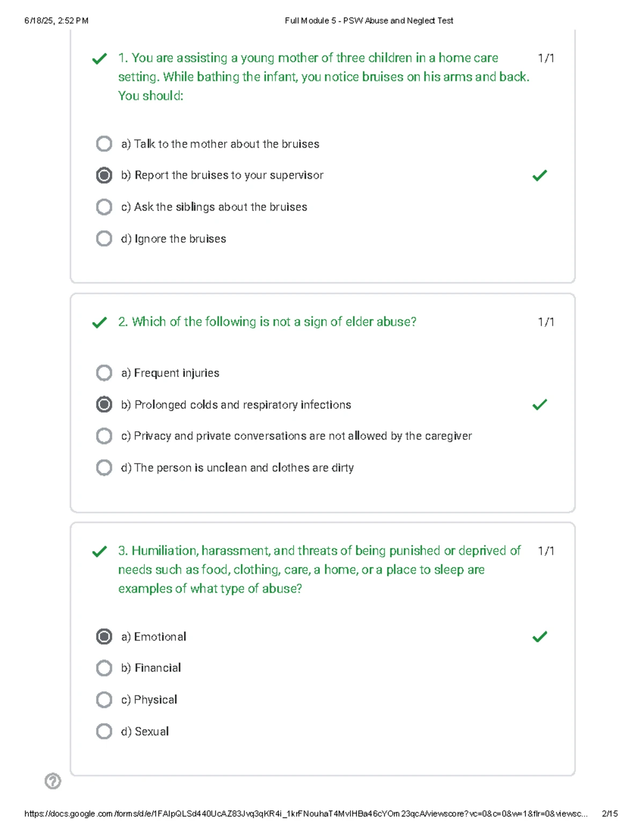Viewport: 644px width, 834px height.
Task: Click green checkmark beside question 3 title
Action: coord(99,552)
